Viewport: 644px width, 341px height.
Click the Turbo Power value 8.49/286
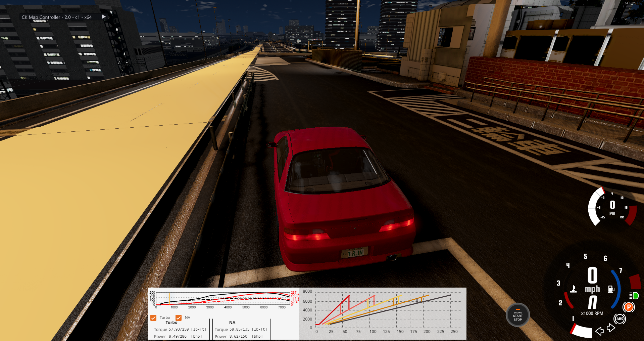click(x=178, y=336)
